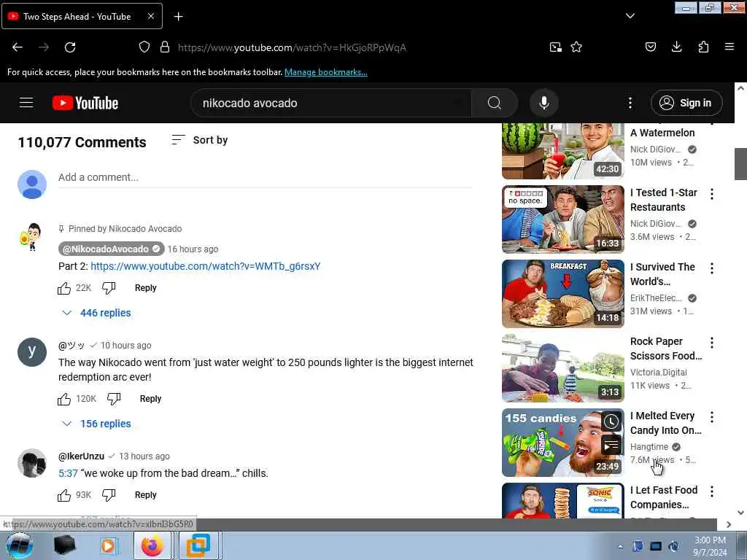Click the scroll-right arrow on the horizontal scrollbar
The image size is (747, 560).
click(x=729, y=524)
